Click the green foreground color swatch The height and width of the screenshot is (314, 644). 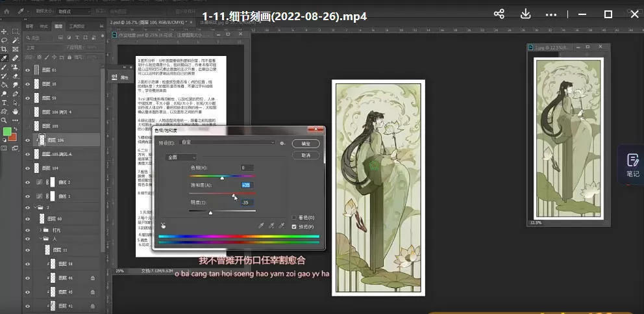tap(7, 132)
